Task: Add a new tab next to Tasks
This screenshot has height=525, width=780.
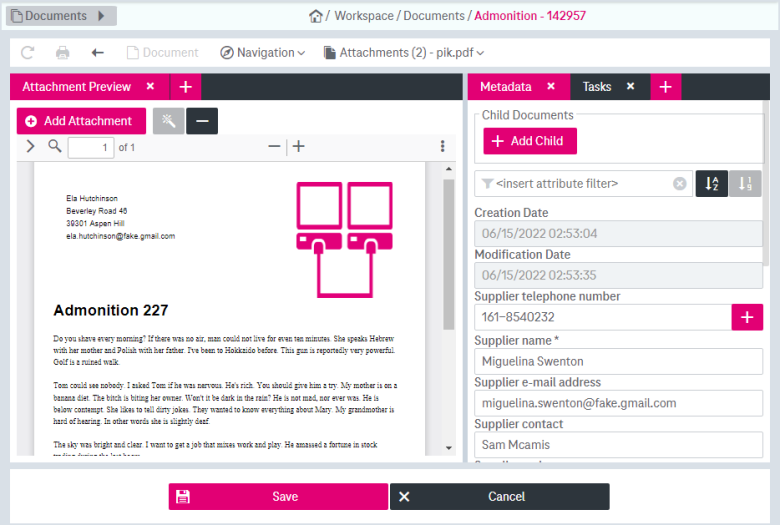Action: [666, 87]
